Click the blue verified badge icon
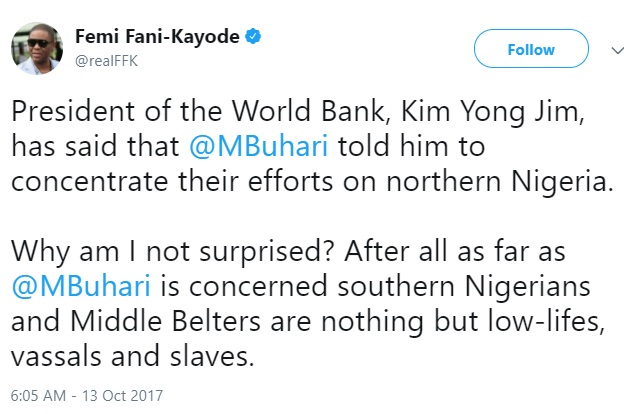The width and height of the screenshot is (624, 414). coord(254,37)
